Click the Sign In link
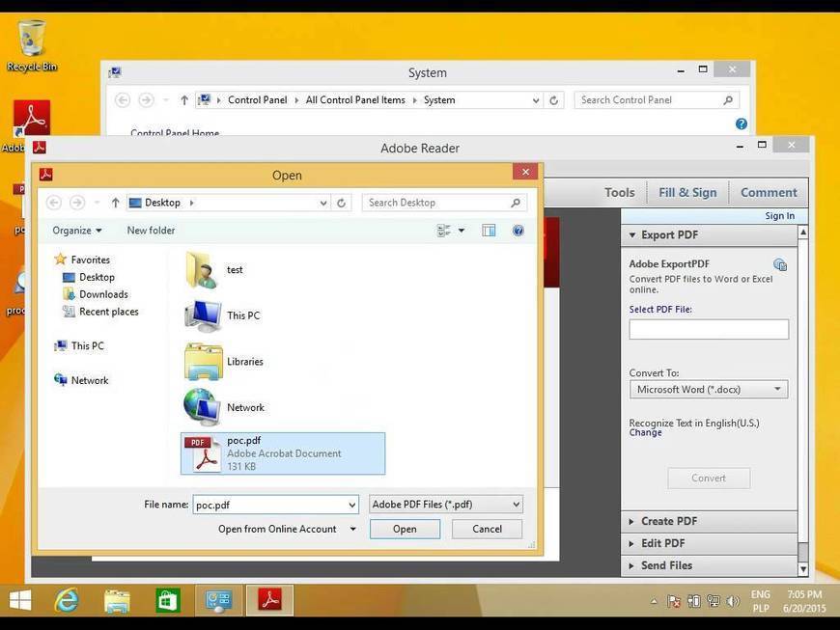Viewport: 840px width, 630px height. click(779, 216)
